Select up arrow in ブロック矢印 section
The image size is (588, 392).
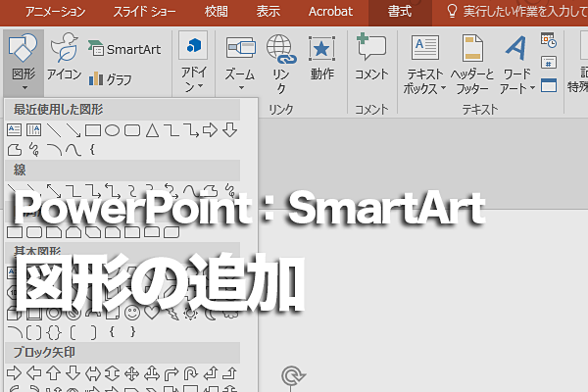pyautogui.click(x=53, y=373)
